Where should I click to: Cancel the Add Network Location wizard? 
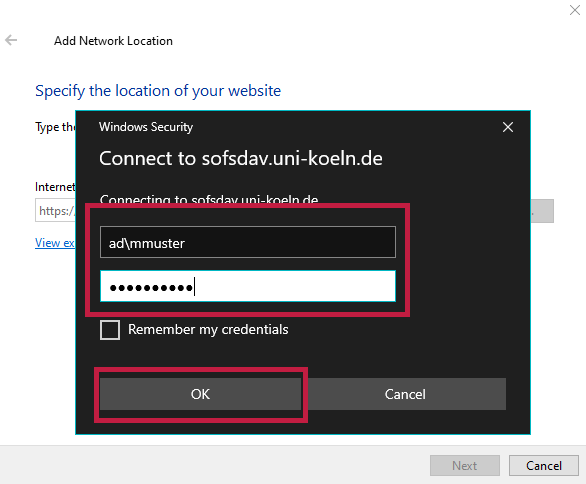click(544, 466)
